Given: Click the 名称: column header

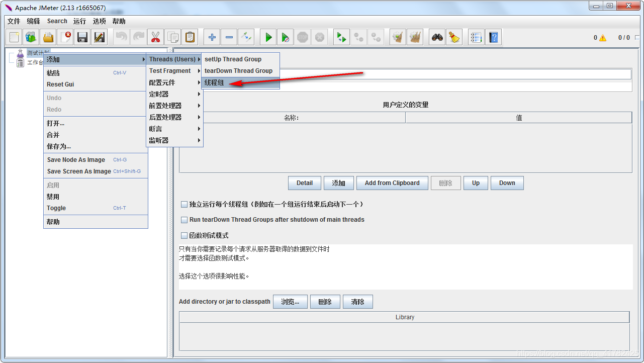Looking at the screenshot, I should (x=292, y=118).
